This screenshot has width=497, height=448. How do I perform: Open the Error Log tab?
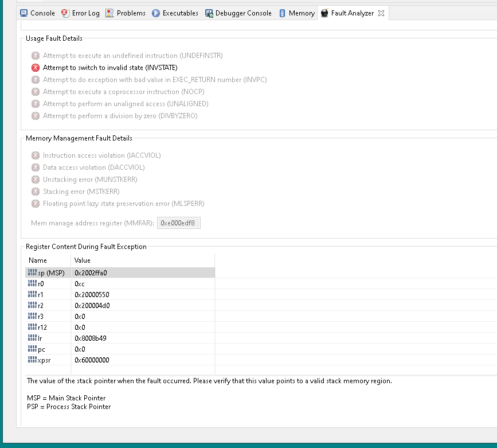(x=80, y=13)
